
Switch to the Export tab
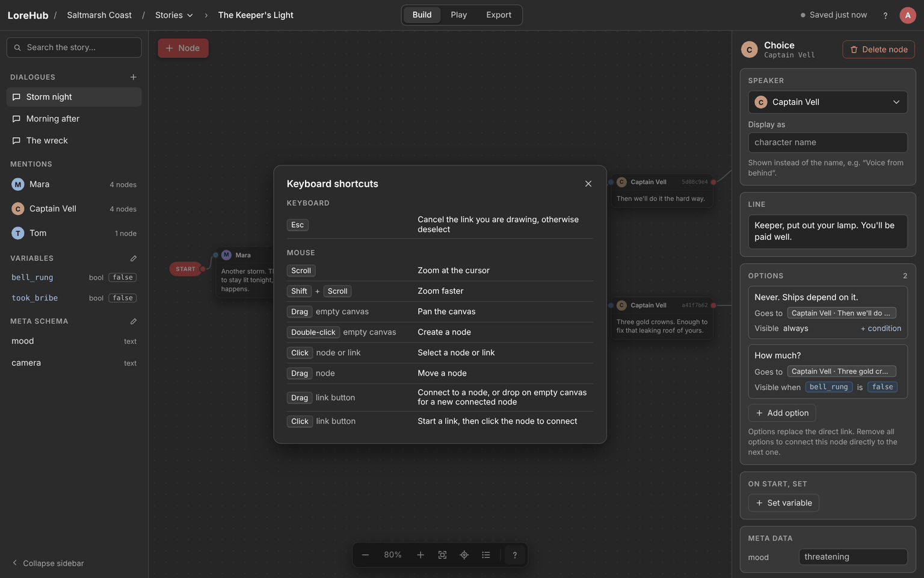[x=499, y=15]
